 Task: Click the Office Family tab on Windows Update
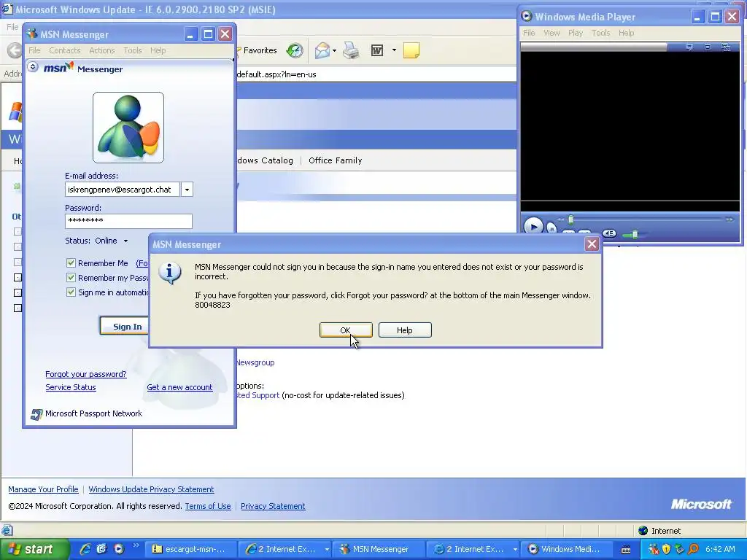(x=336, y=160)
